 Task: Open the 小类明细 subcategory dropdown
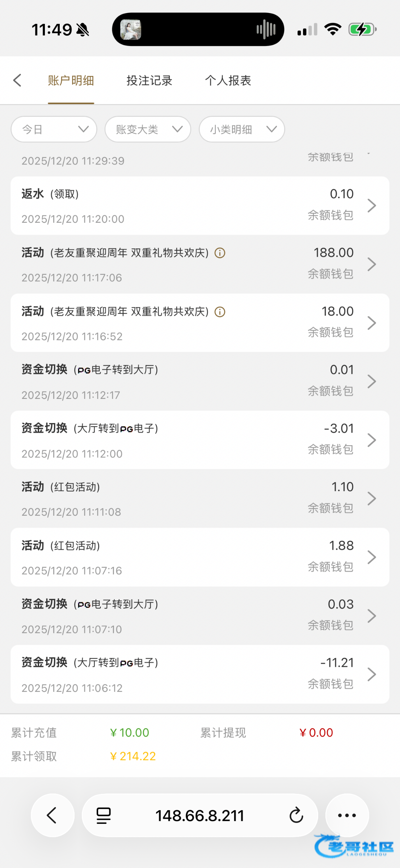[242, 129]
